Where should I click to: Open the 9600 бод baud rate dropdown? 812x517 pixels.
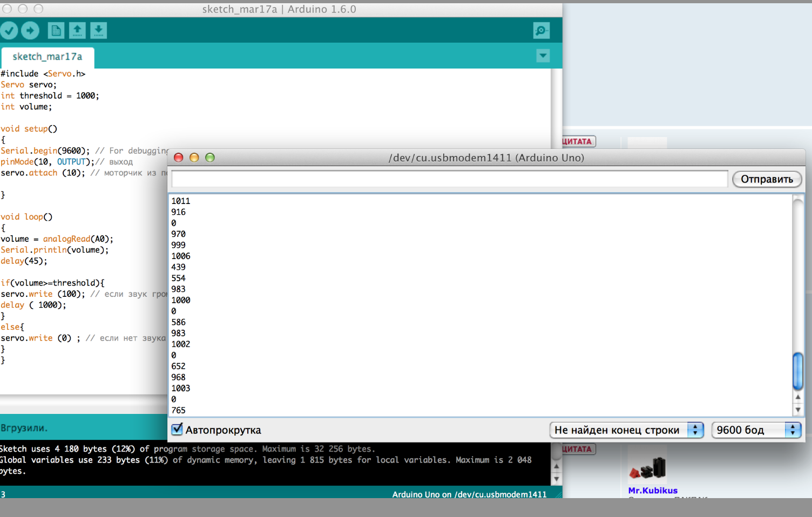coord(756,430)
